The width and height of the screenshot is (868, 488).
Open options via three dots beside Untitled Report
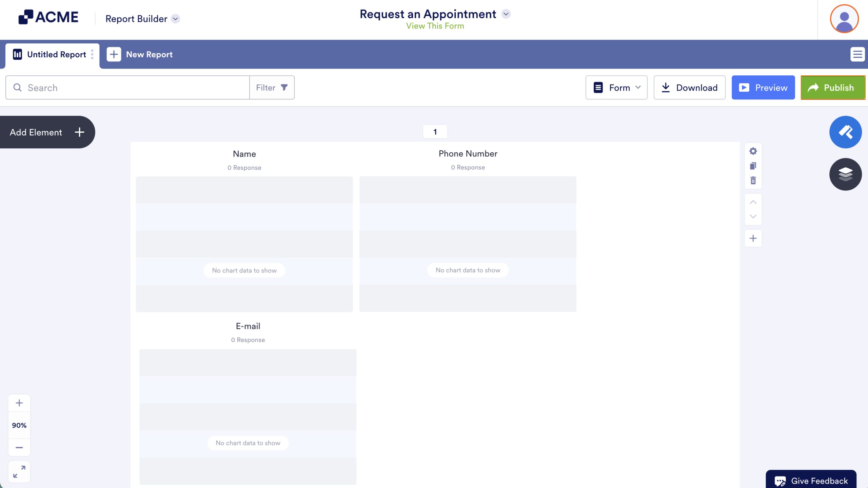92,54
